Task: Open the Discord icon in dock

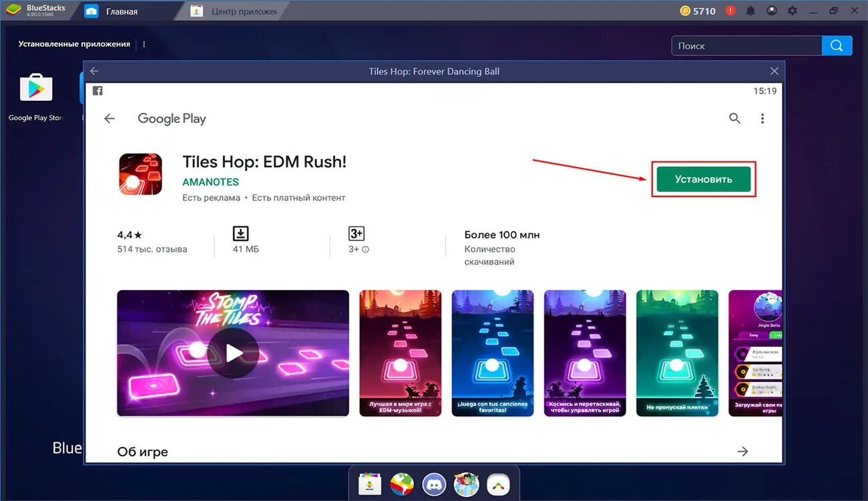Action: point(434,484)
